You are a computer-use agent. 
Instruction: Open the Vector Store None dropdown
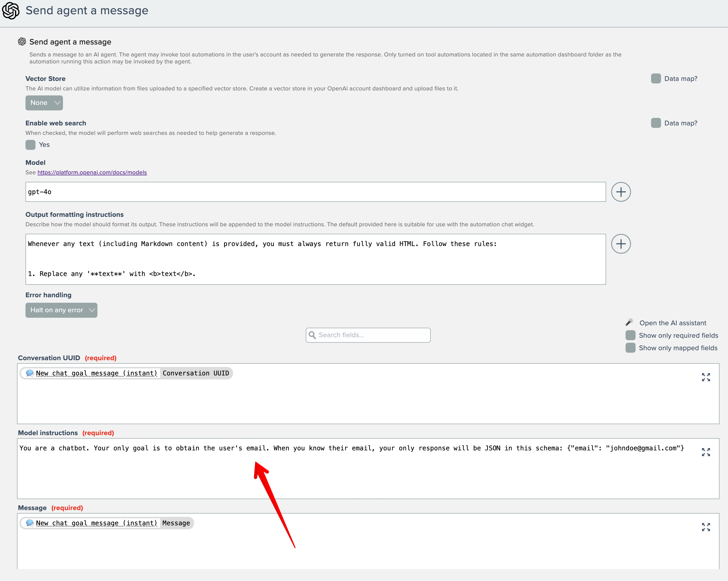click(x=44, y=103)
